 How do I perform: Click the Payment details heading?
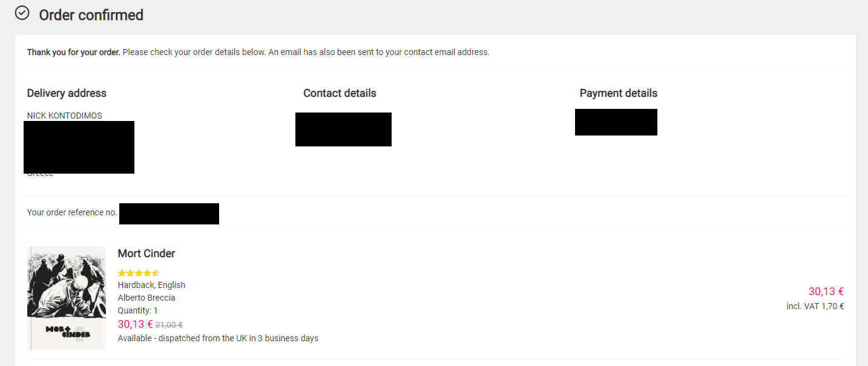(619, 93)
